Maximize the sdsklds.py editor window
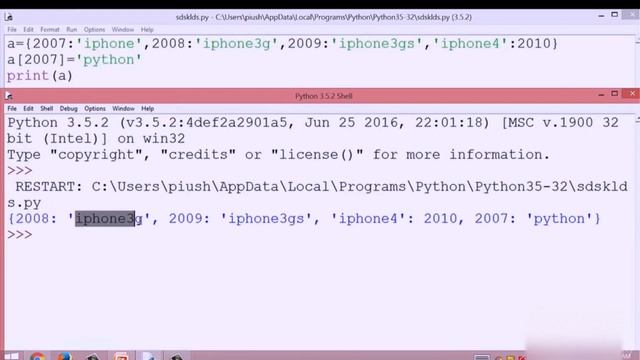The width and height of the screenshot is (640, 360). click(615, 15)
